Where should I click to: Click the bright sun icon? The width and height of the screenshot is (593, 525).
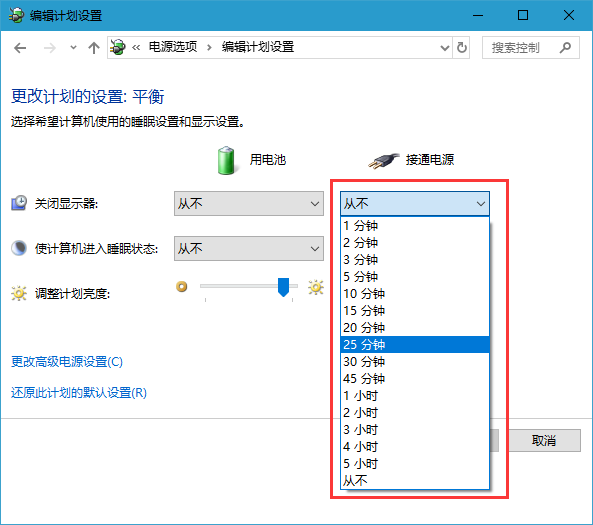pyautogui.click(x=316, y=287)
